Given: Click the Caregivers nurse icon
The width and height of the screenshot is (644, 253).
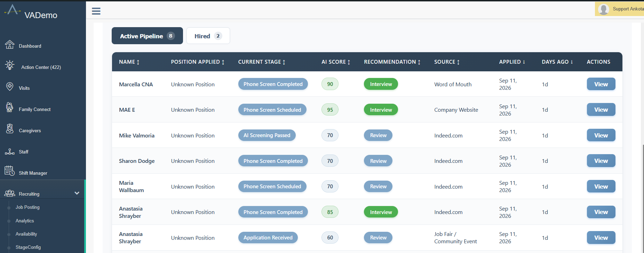Looking at the screenshot, I should (x=10, y=129).
